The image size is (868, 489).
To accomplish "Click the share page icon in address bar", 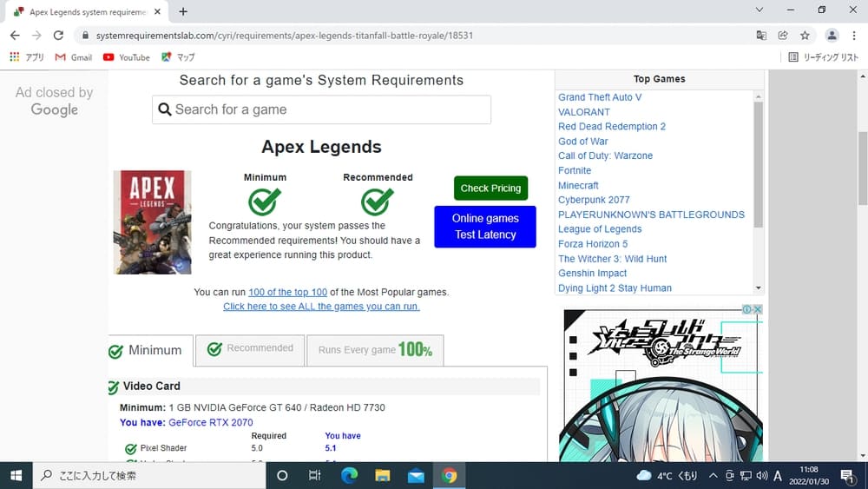I will pyautogui.click(x=783, y=36).
